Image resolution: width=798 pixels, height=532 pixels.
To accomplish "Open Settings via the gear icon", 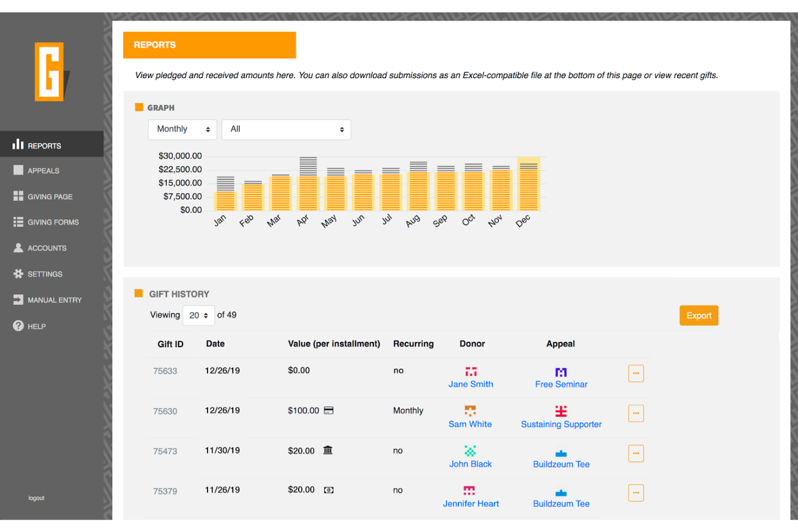I will (18, 274).
